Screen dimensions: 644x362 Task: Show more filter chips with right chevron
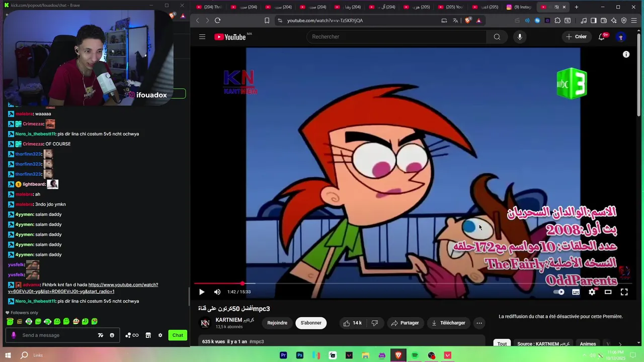620,344
